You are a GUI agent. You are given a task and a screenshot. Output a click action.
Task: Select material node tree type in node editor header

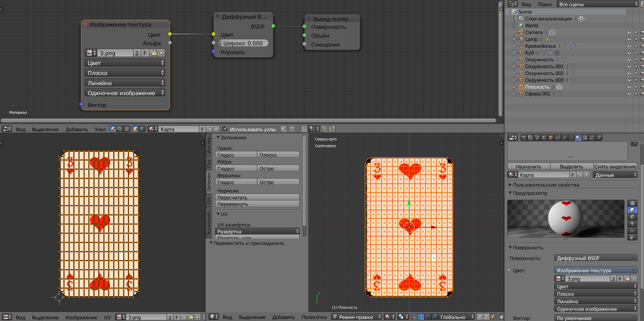click(113, 129)
